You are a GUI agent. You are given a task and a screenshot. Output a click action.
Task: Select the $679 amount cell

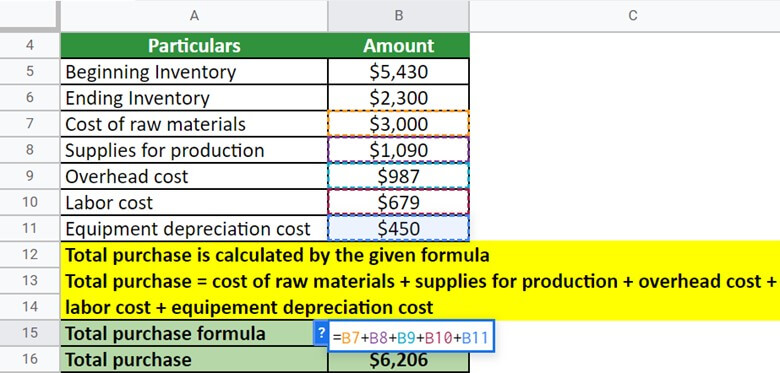click(398, 202)
